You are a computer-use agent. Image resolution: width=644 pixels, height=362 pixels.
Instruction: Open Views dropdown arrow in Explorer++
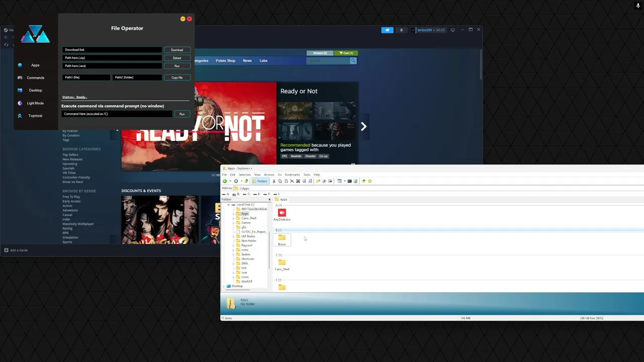point(345,181)
